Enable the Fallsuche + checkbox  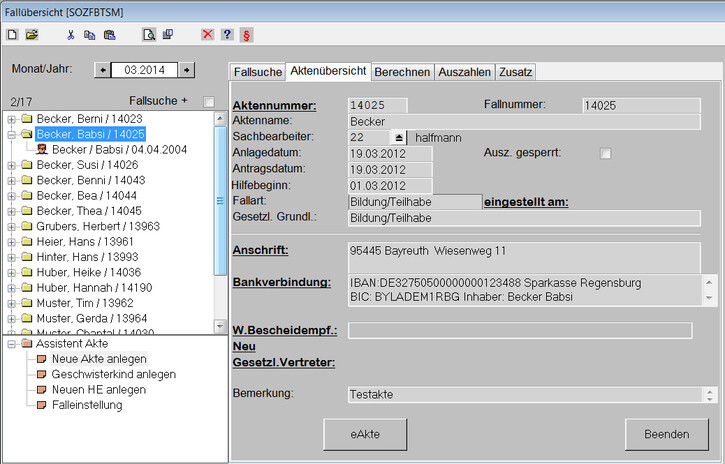pos(208,102)
